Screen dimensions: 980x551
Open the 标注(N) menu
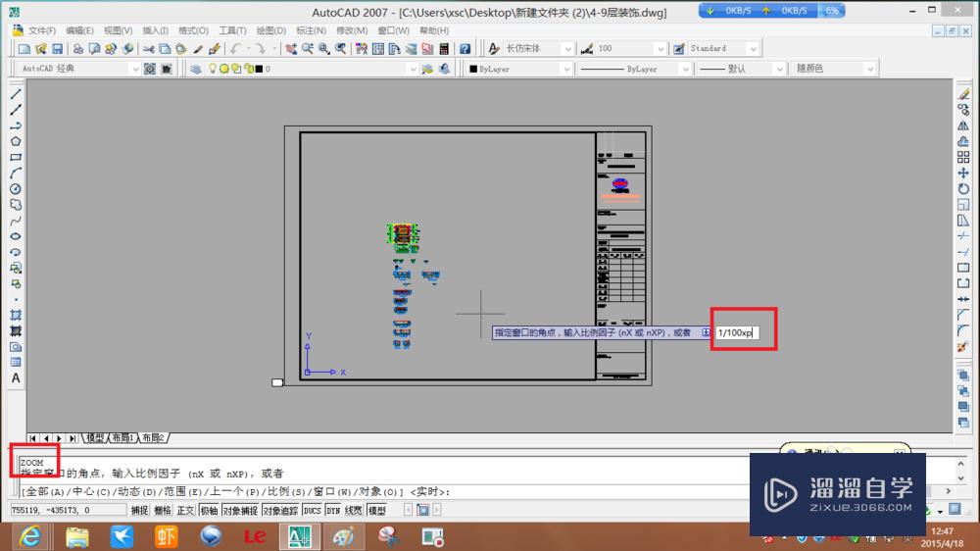[311, 30]
